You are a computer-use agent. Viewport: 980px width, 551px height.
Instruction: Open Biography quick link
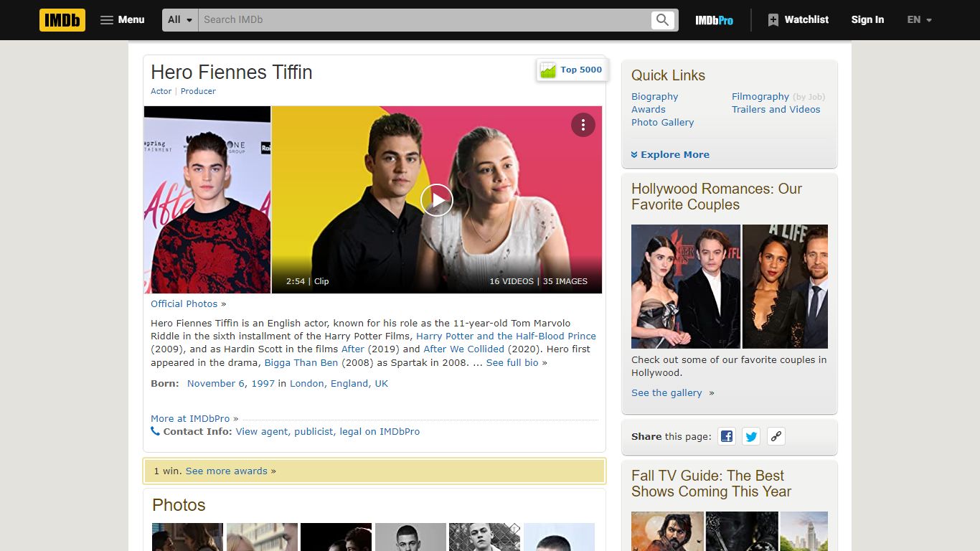[654, 97]
